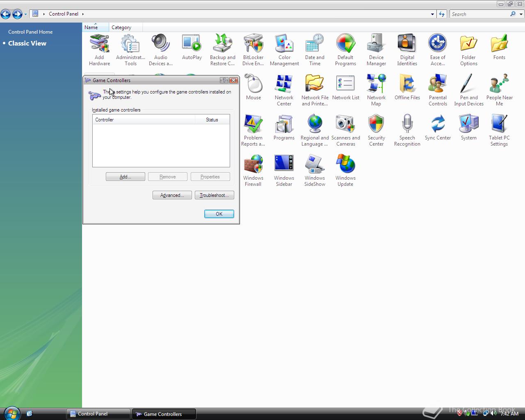Click the Forward navigation arrow
Screen dimensions: 525x420
coord(17,14)
